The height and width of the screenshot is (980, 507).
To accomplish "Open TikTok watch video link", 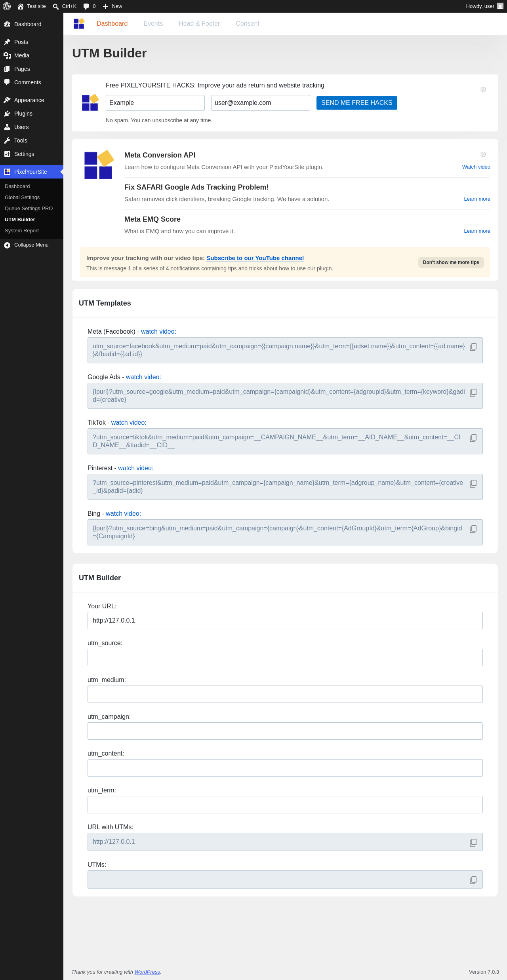I will tap(129, 423).
